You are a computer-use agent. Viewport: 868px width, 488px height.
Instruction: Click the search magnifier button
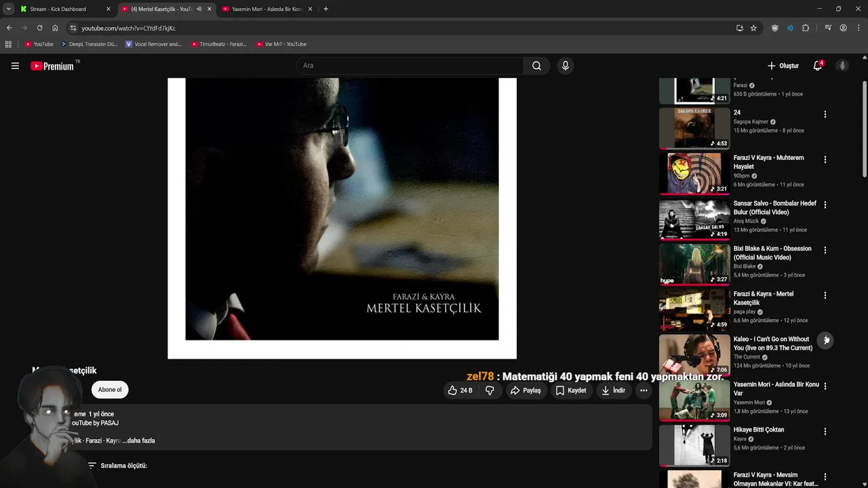pos(536,66)
